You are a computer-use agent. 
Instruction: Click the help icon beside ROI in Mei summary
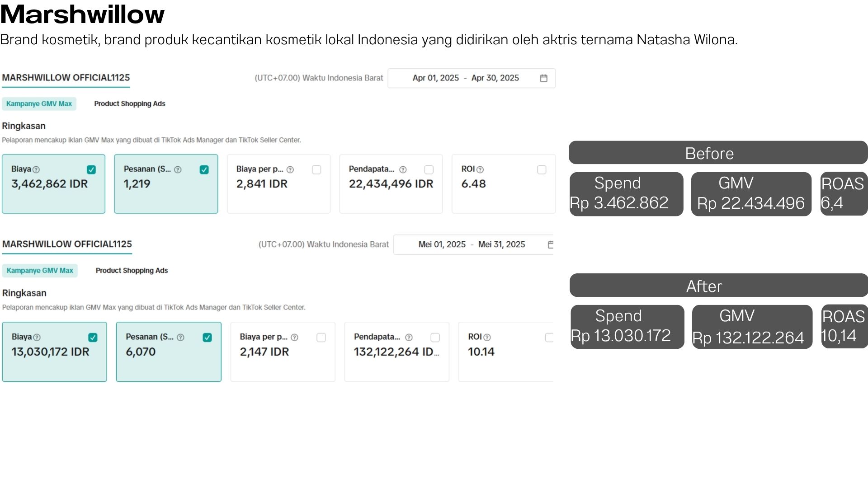(x=487, y=337)
